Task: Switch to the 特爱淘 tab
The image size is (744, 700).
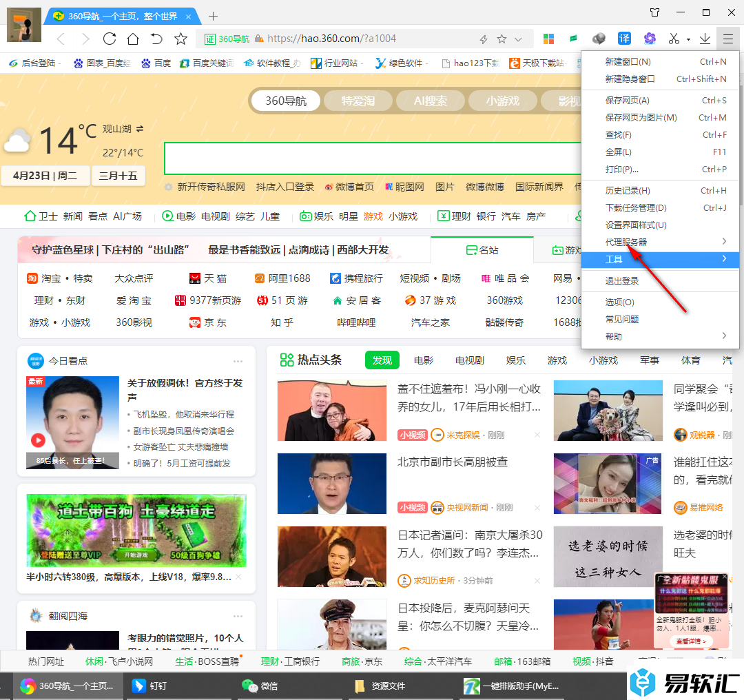Action: 358,101
